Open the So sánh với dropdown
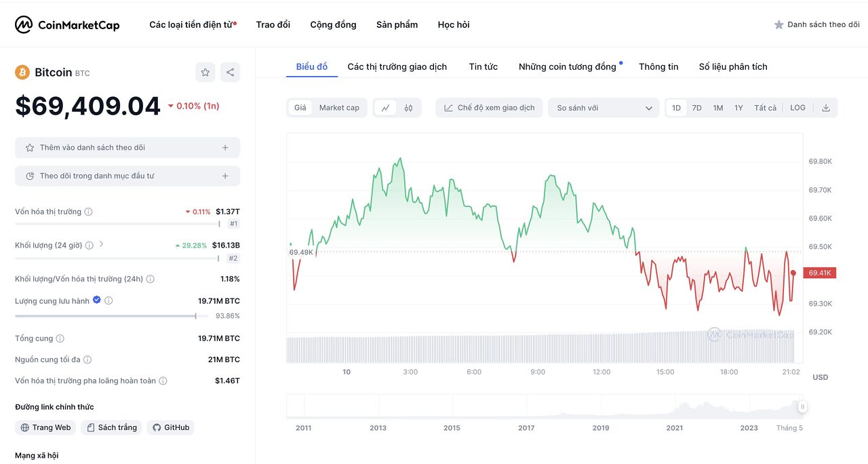Image resolution: width=868 pixels, height=464 pixels. tap(604, 108)
